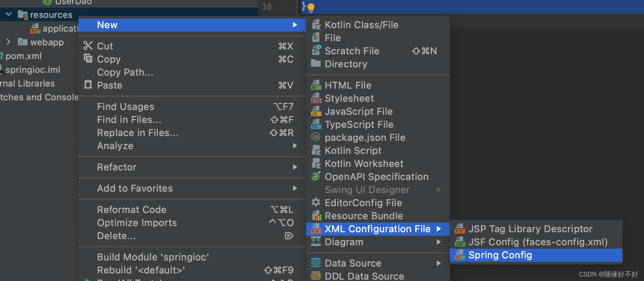644x281 pixels.
Task: Click the Data Source database icon
Action: [x=316, y=263]
